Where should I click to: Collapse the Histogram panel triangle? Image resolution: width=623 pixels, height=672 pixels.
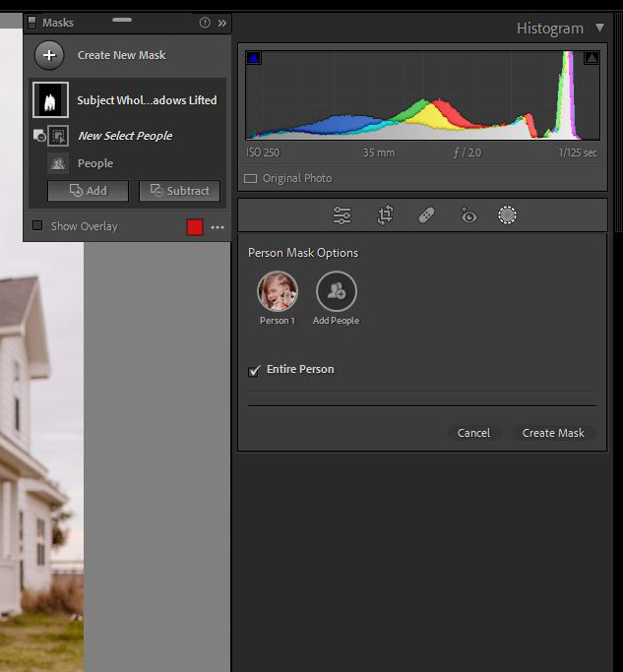[599, 29]
